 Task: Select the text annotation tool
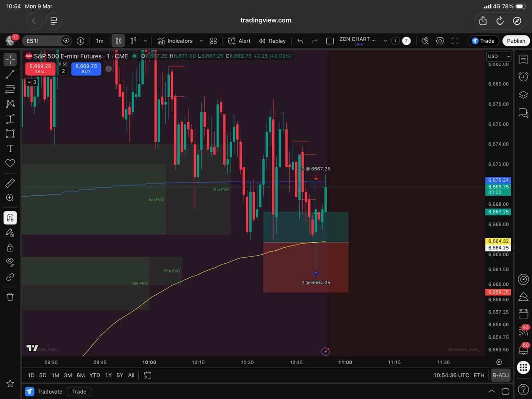[10, 148]
